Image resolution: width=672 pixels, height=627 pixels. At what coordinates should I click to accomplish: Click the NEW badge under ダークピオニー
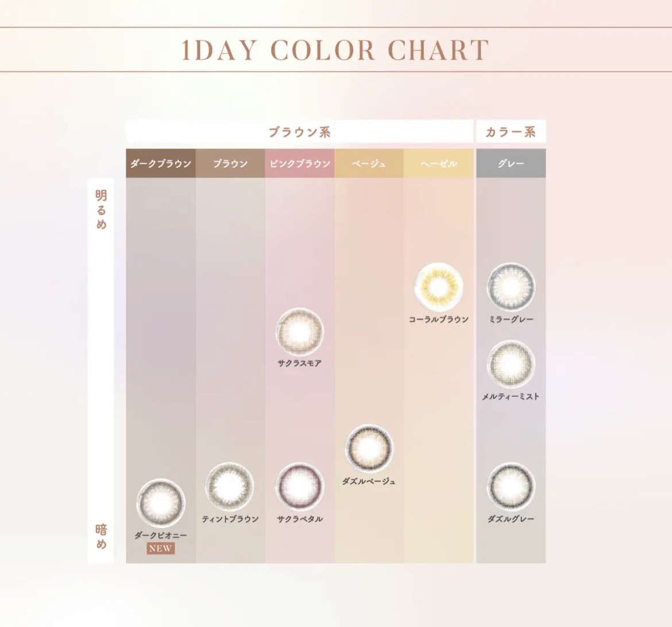coord(160,548)
